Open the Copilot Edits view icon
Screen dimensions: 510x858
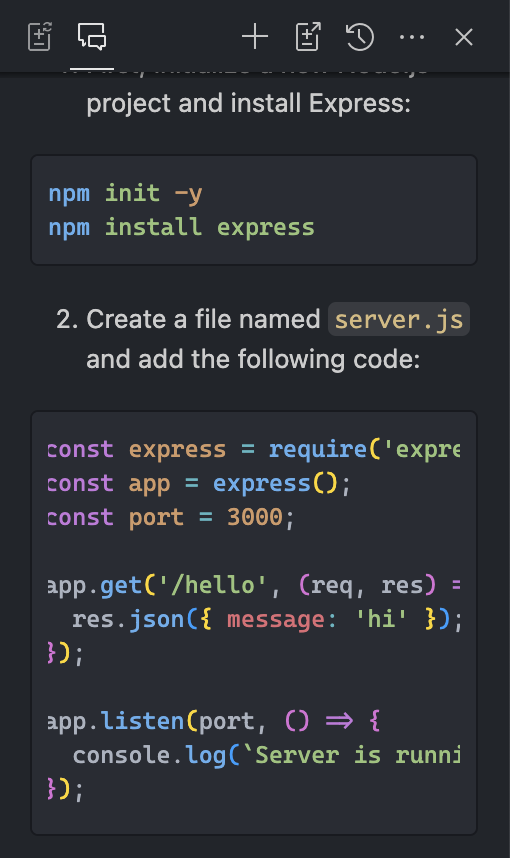(x=39, y=37)
